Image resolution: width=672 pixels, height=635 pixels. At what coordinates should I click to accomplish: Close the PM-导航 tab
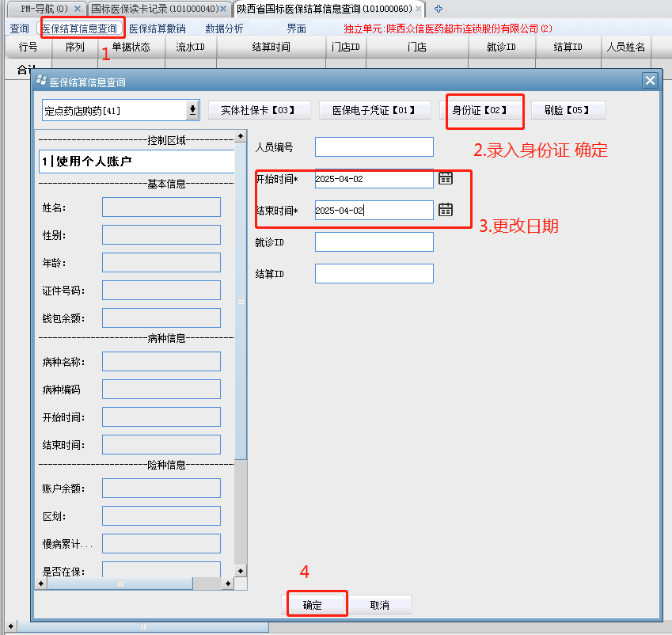pyautogui.click(x=78, y=9)
